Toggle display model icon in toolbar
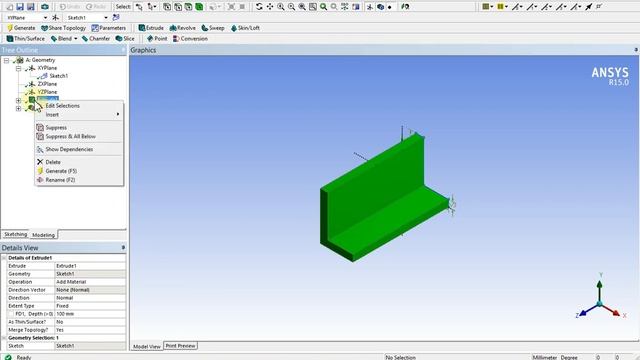The width and height of the screenshot is (640, 360). point(380,7)
